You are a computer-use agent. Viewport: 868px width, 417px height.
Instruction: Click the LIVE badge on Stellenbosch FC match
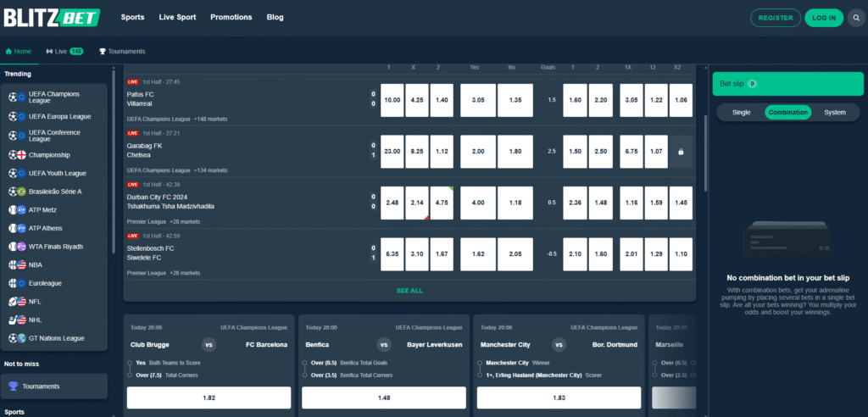(x=133, y=236)
